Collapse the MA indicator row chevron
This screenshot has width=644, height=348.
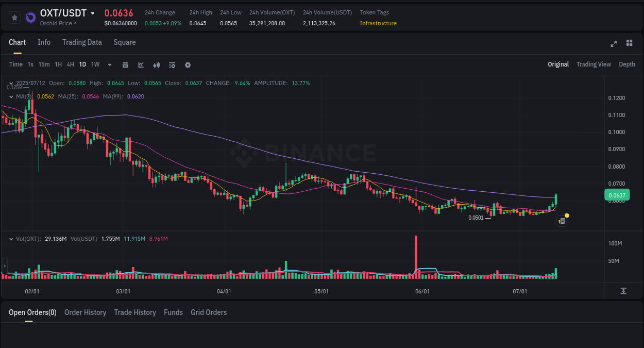[x=11, y=96]
